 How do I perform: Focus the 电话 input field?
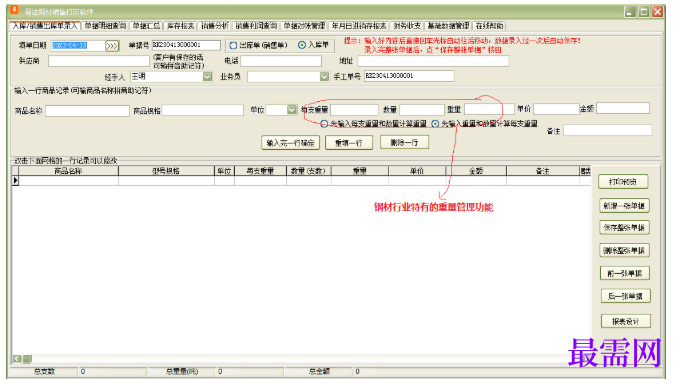point(281,61)
